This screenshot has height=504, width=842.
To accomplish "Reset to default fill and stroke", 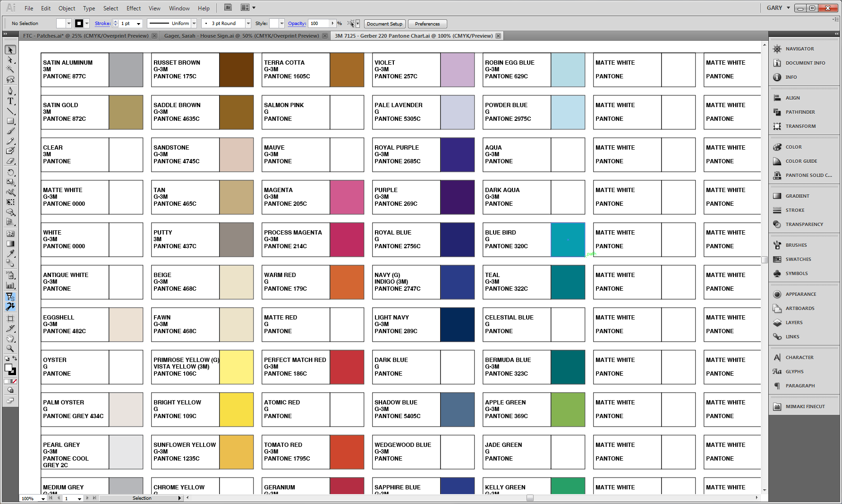I will click(x=7, y=359).
